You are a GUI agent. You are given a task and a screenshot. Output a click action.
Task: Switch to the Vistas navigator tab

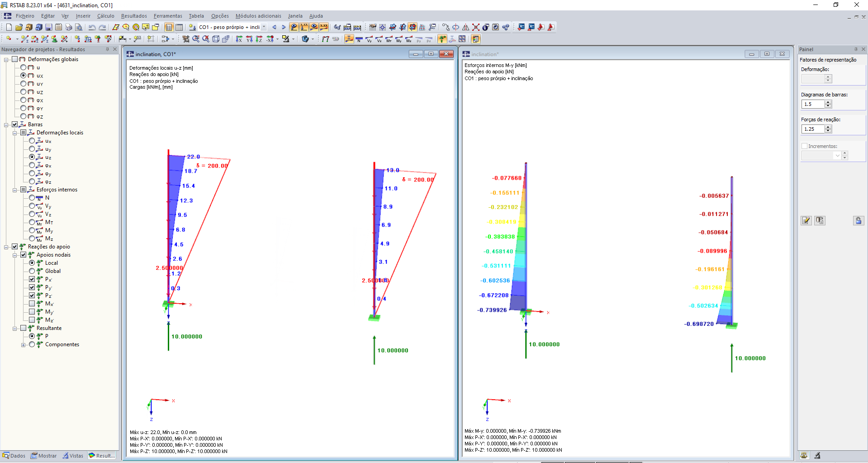tap(73, 456)
